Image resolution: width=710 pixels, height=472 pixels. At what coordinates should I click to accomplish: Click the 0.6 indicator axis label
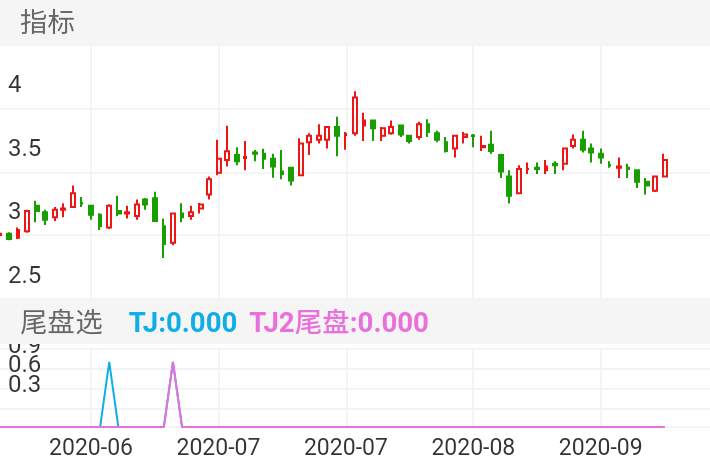tap(24, 365)
